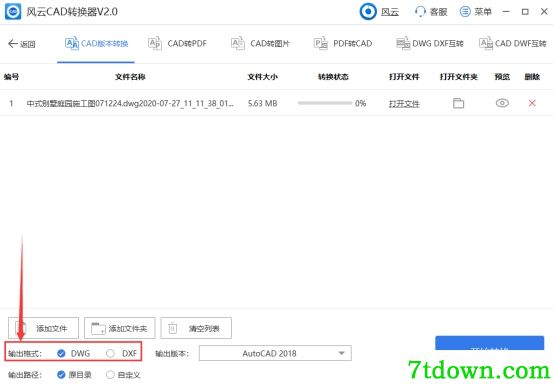Viewport: 554px width, 389px height.
Task: Click the 转换状态 column header
Action: [x=333, y=77]
